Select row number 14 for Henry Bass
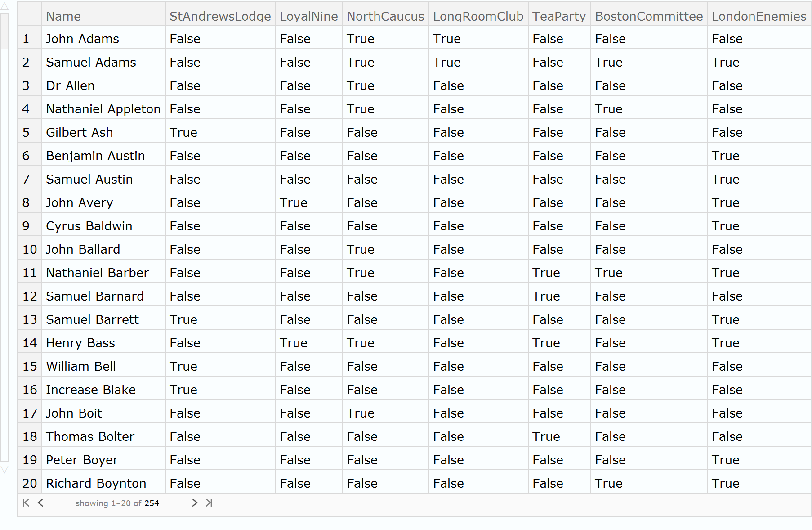Screen dimensions: 812x530 30,343
